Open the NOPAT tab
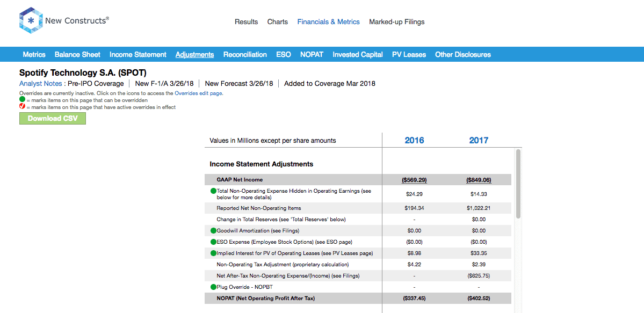 tap(312, 54)
